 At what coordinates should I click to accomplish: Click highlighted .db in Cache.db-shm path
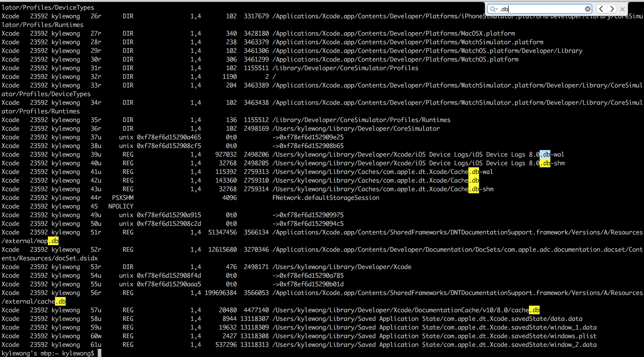(473, 189)
